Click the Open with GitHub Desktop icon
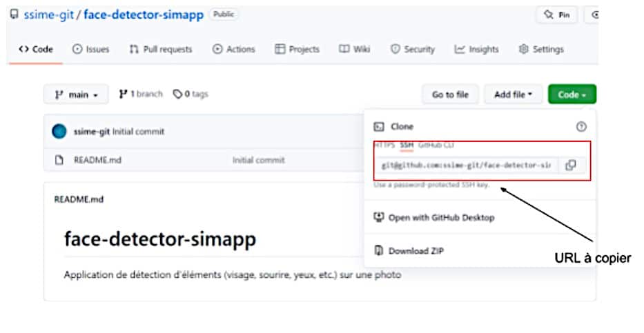Screen dimensions: 644x333 378,217
